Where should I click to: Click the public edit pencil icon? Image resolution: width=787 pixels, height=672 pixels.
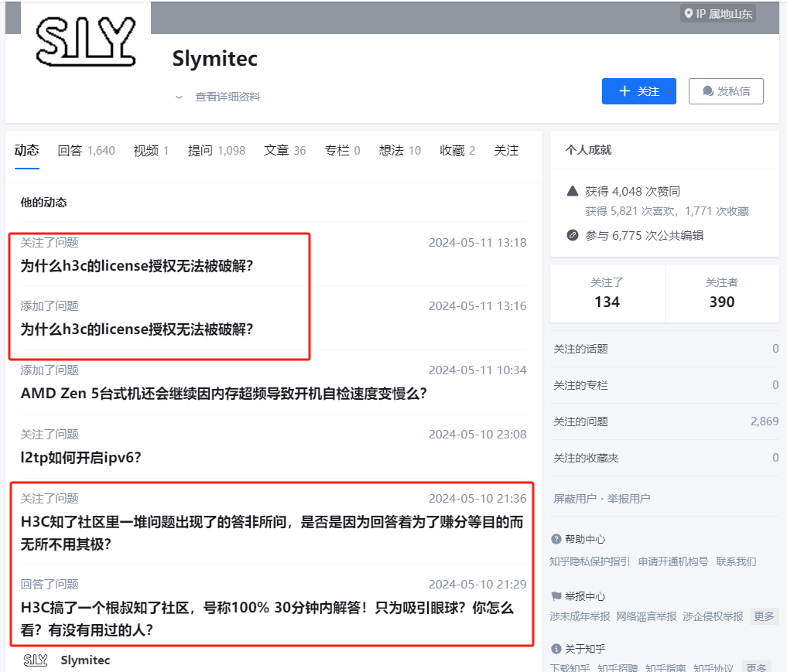pos(572,235)
